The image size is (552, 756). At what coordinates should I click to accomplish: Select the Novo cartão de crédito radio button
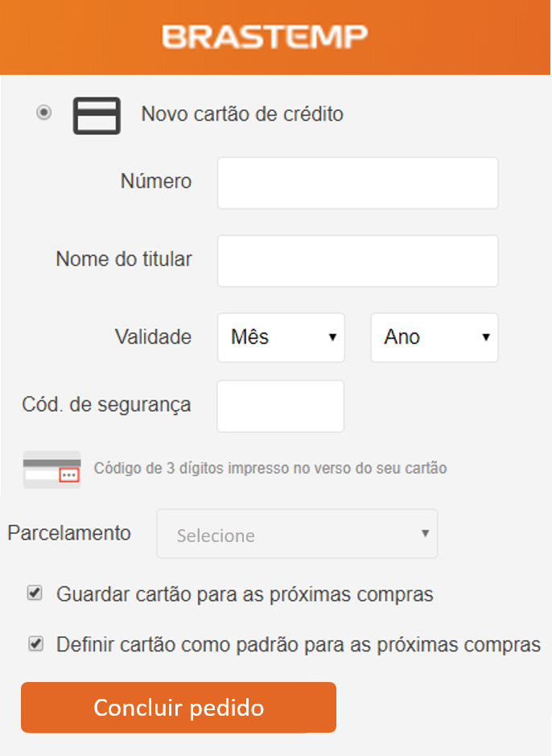[44, 113]
